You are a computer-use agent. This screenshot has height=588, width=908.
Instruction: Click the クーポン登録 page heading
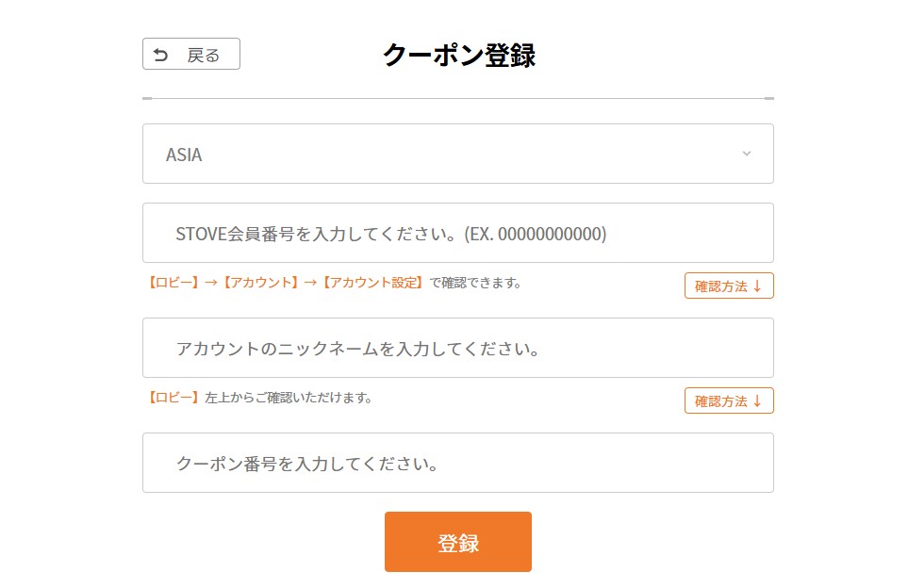pyautogui.click(x=458, y=55)
